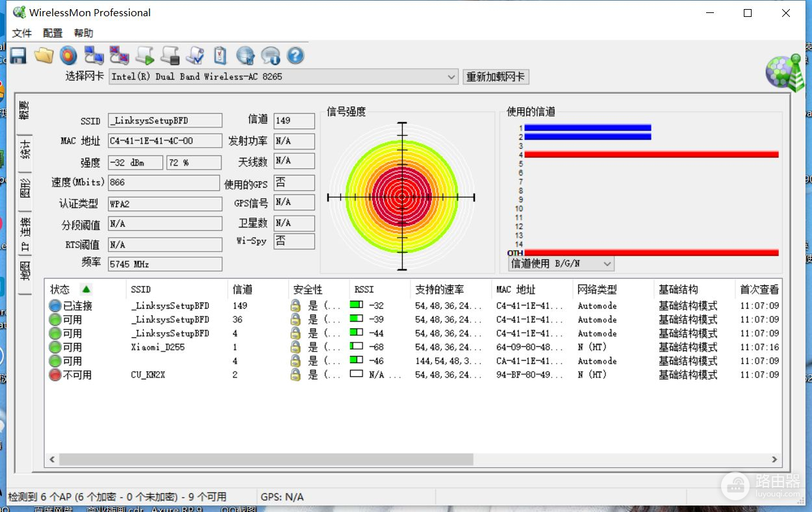Viewport: 812px width, 512px height.
Task: Stop logging with the black square scroll icon
Action: [170, 56]
